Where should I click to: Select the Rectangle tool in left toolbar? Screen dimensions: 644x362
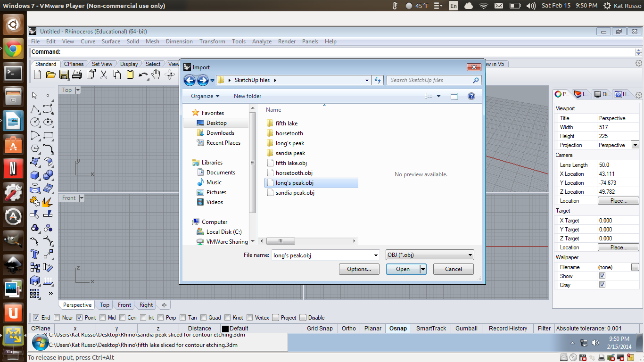pos(48,135)
